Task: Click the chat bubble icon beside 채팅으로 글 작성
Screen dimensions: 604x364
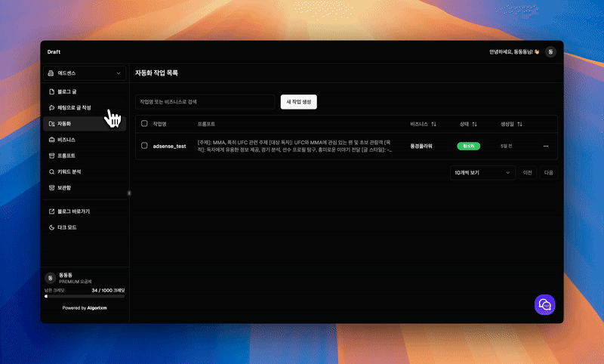Action: click(x=51, y=108)
